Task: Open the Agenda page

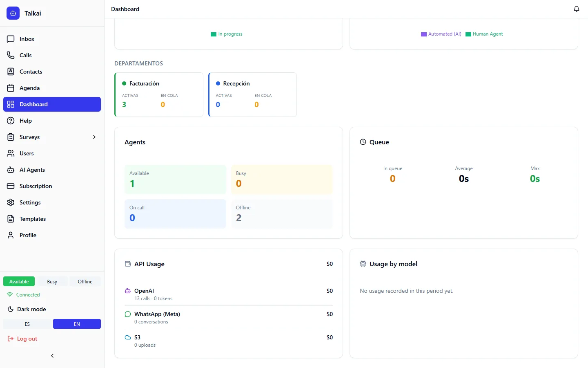Action: pos(52,88)
